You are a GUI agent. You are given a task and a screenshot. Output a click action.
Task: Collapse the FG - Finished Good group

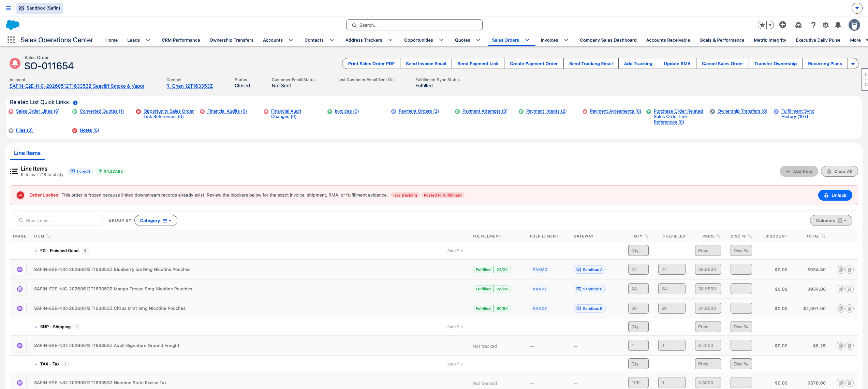(x=36, y=251)
